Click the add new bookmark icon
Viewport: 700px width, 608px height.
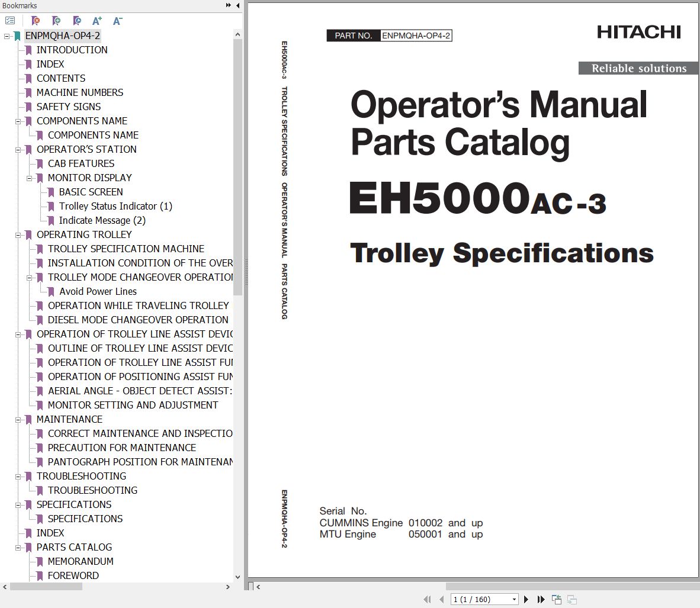click(x=56, y=21)
